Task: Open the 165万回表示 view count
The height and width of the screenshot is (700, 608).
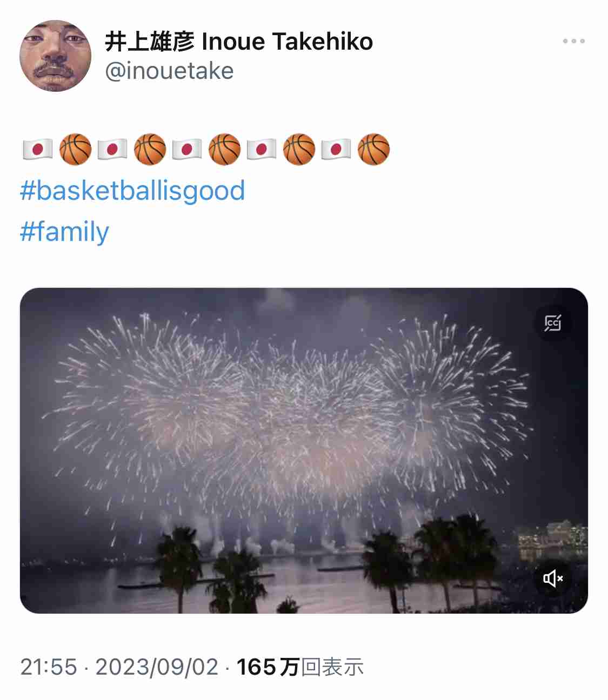Action: (300, 667)
